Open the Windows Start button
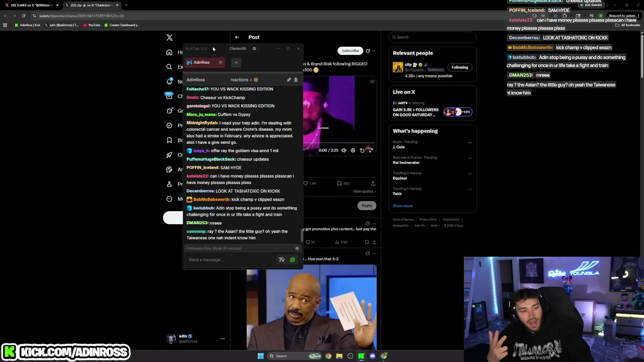Image resolution: width=644 pixels, height=362 pixels. tap(261, 356)
